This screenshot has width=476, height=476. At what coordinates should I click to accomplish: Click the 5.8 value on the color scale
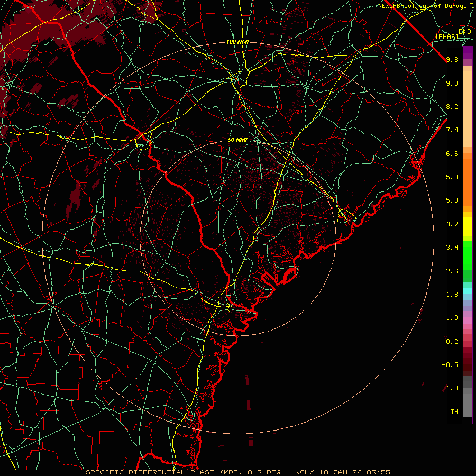(452, 177)
